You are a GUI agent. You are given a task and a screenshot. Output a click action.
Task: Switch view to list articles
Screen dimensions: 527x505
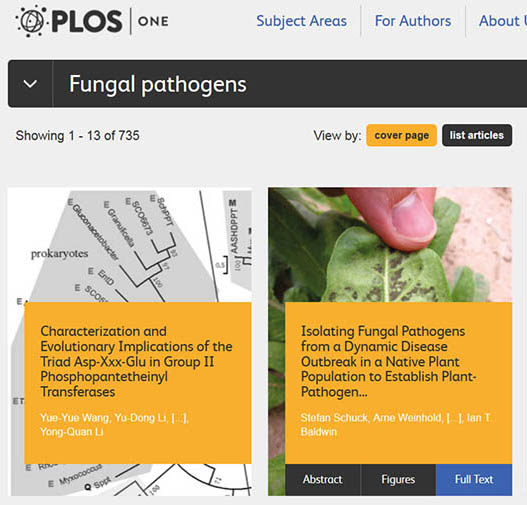tap(477, 135)
